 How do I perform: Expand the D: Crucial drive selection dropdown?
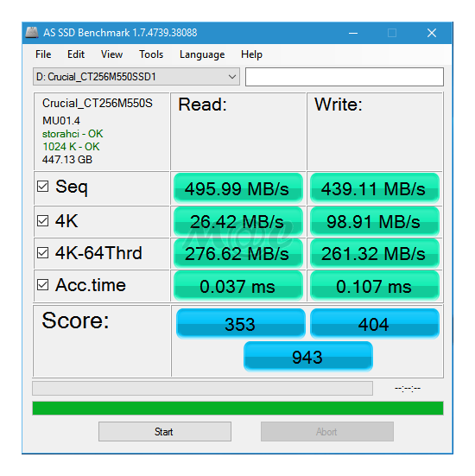click(x=136, y=77)
